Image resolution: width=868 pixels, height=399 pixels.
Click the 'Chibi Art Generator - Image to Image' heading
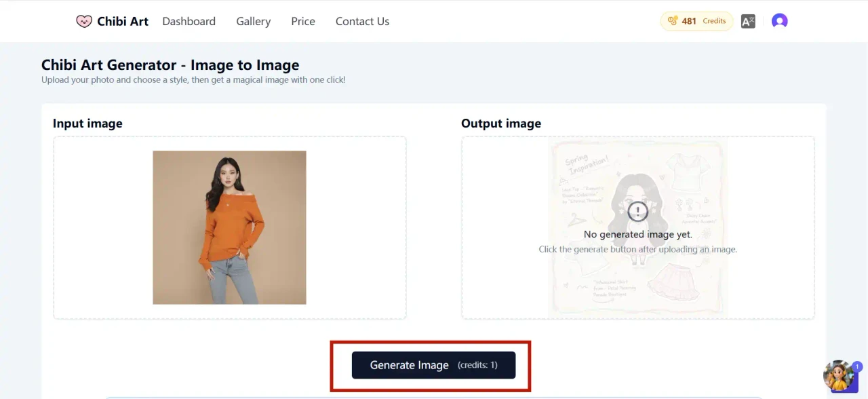(170, 65)
